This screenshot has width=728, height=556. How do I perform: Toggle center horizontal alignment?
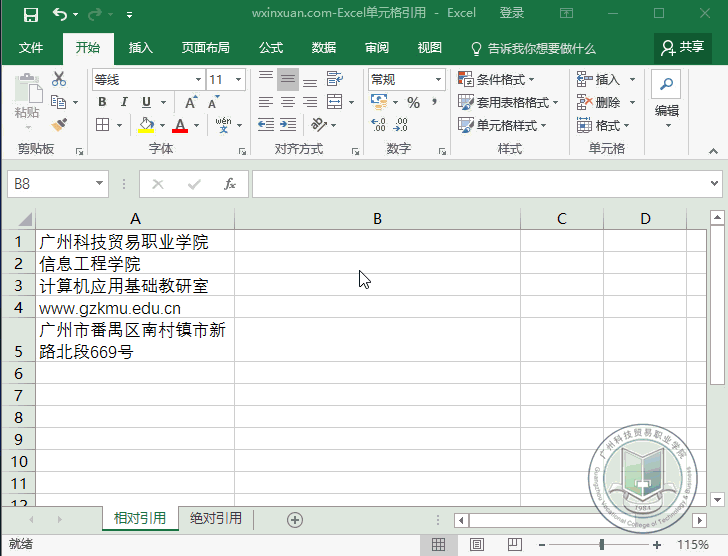[287, 102]
